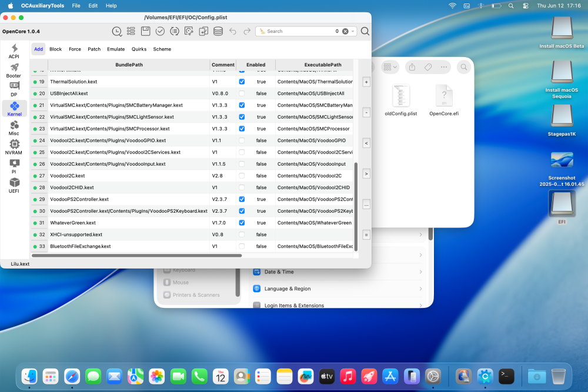588x392 pixels.
Task: Open the search field dropdown arrow
Action: coord(353,32)
